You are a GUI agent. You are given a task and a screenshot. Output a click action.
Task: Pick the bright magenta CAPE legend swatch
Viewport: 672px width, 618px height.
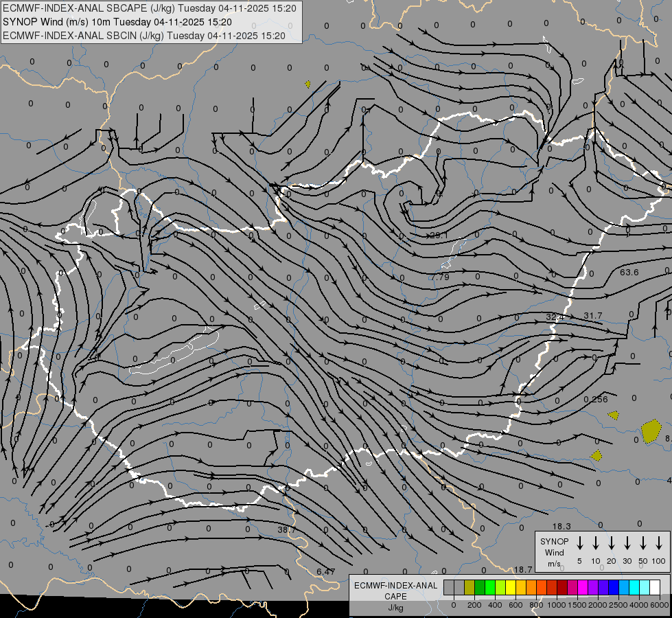pyautogui.click(x=583, y=587)
